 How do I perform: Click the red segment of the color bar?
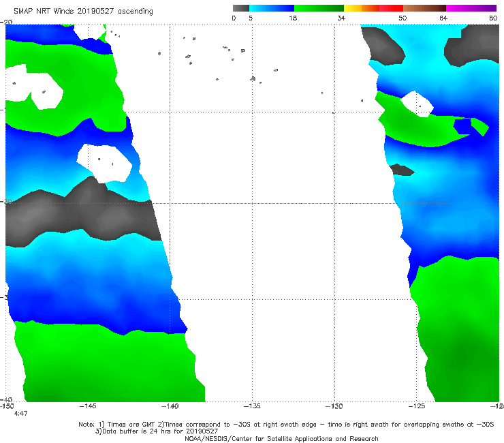point(391,8)
